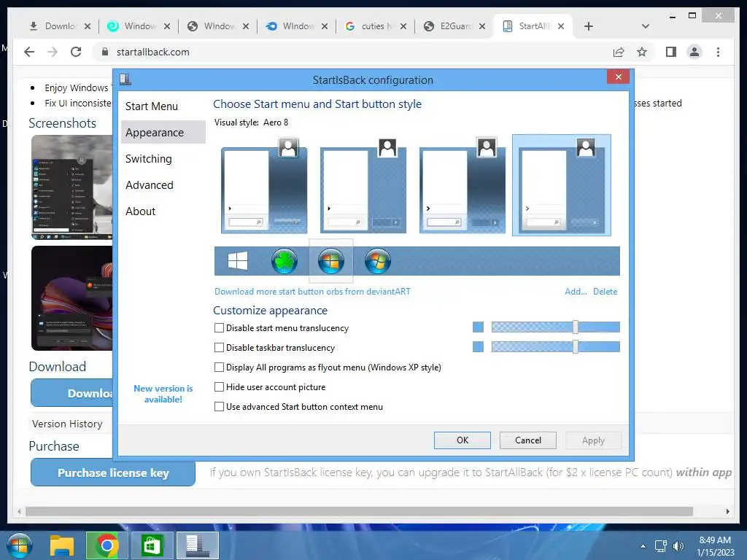747x560 pixels.
Task: Open File Explorer from taskbar
Action: tap(62, 545)
